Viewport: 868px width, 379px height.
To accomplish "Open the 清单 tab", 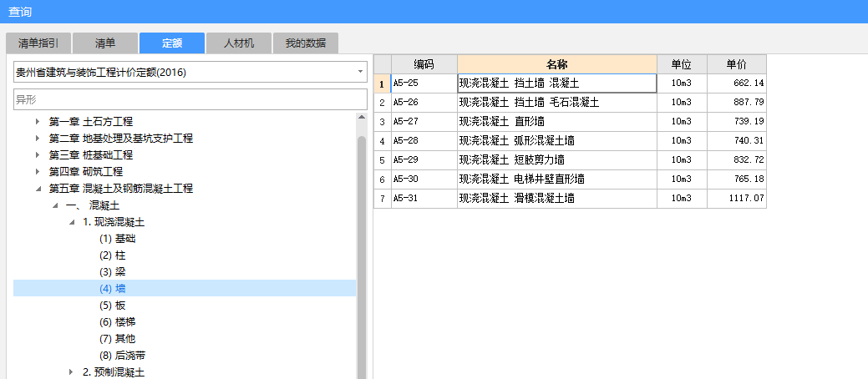I will (105, 43).
